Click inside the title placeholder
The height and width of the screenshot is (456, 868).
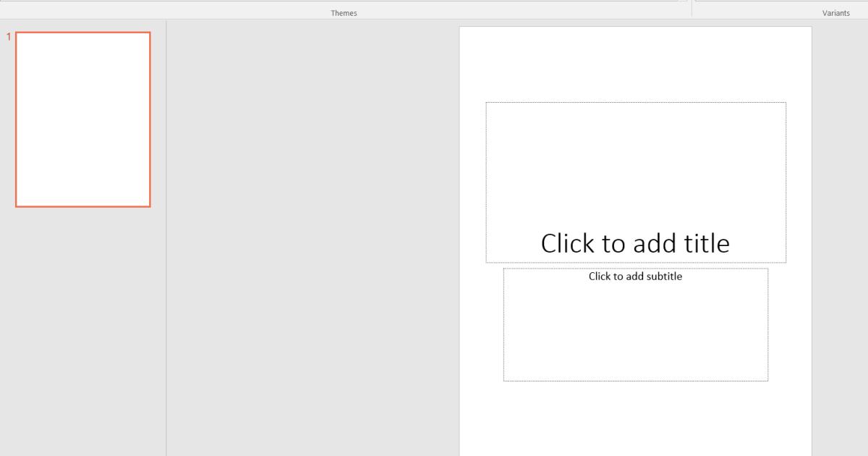pos(635,181)
